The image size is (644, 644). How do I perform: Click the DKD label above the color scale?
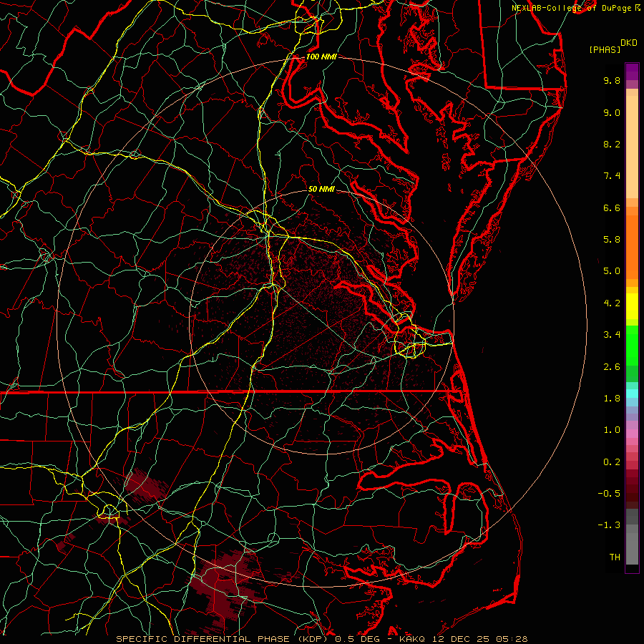click(x=629, y=43)
